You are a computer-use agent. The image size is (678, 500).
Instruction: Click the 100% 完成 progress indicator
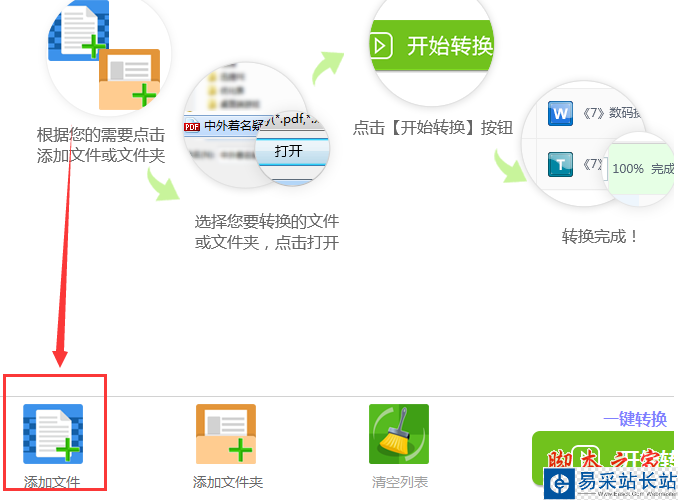(x=643, y=169)
